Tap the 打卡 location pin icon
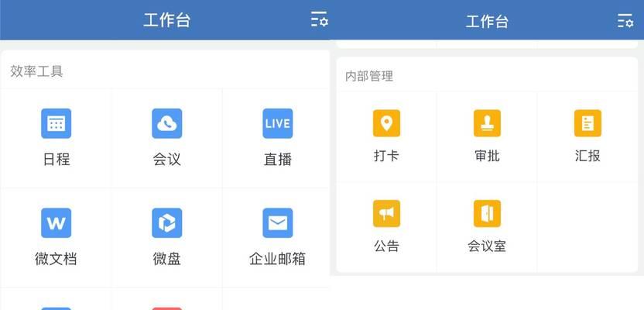The image size is (644, 310). (386, 123)
